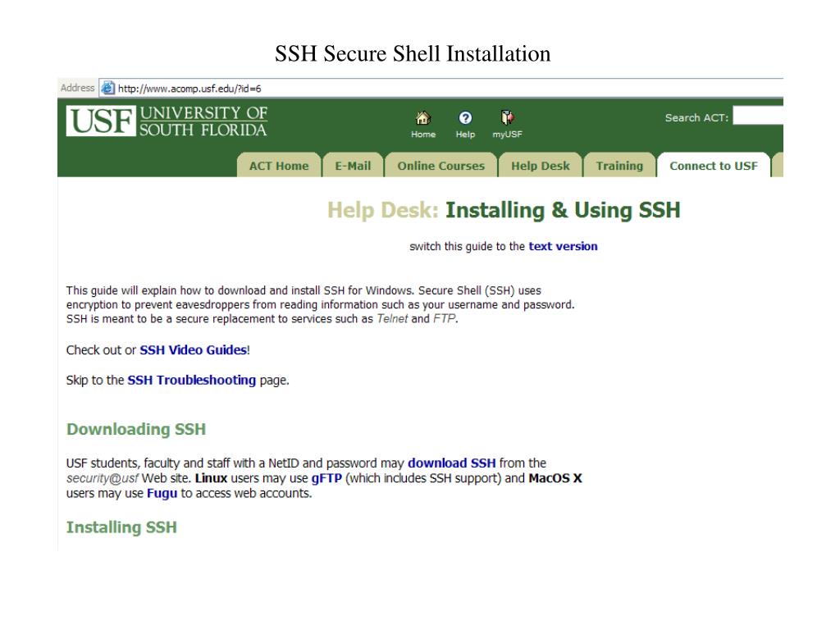Image resolution: width=840 pixels, height=630 pixels.
Task: Click the text version link
Action: pos(563,246)
